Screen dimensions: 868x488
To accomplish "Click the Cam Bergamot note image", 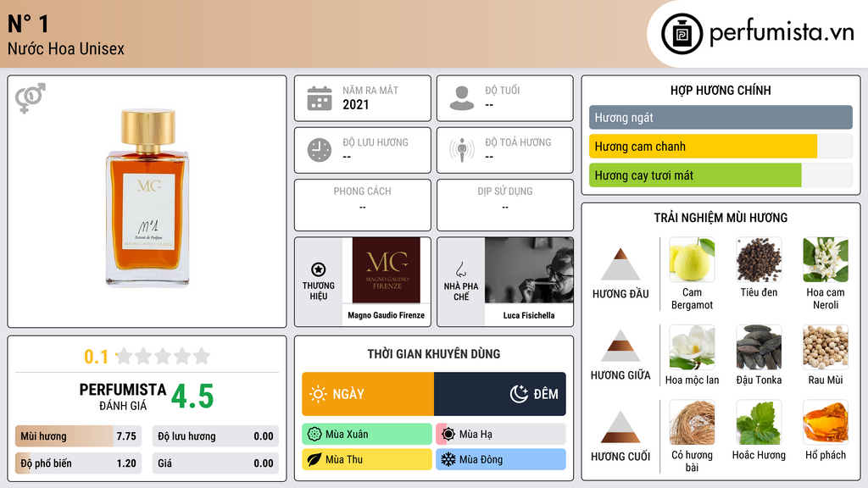I will point(692,259).
